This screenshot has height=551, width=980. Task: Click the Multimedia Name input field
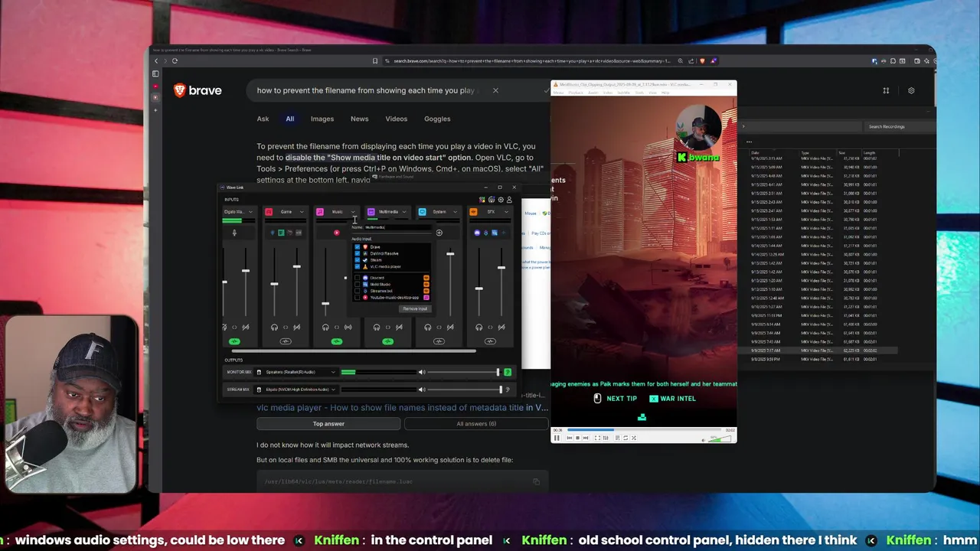point(398,227)
